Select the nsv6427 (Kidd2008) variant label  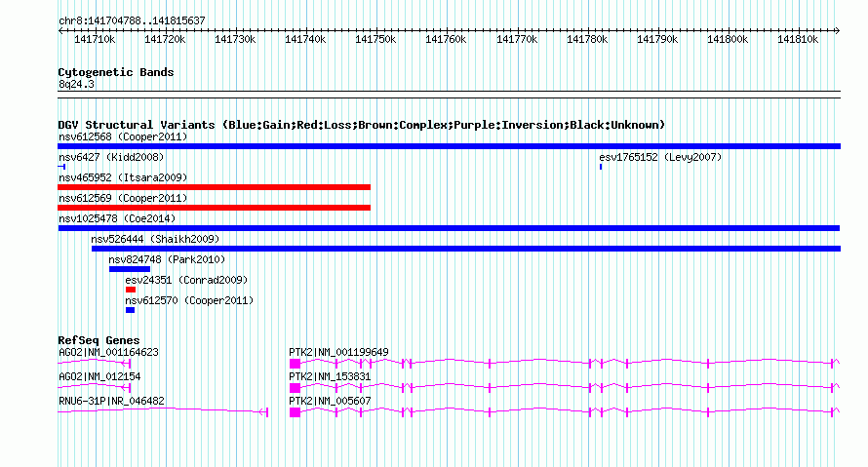coord(111,157)
